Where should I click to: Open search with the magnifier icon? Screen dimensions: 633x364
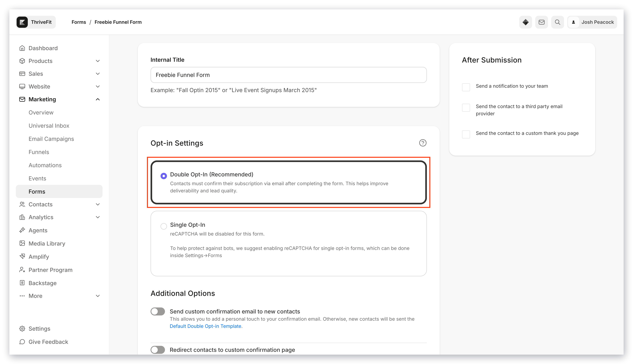pos(557,22)
